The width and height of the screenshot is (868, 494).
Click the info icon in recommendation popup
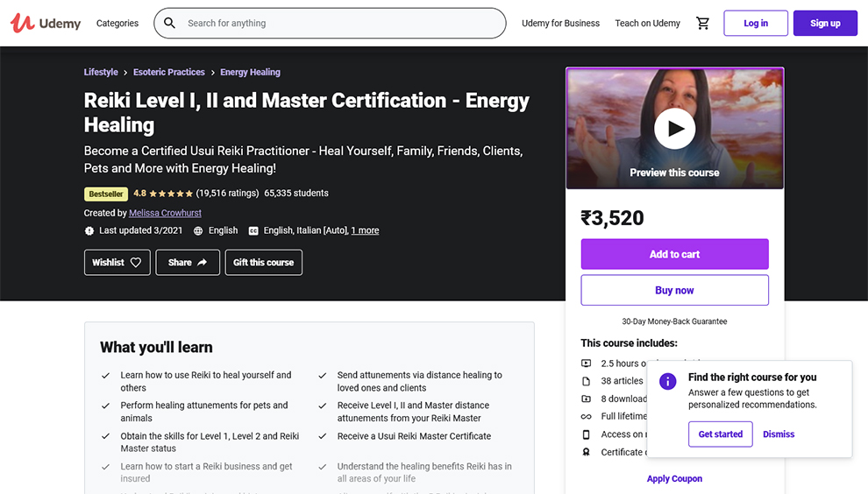point(667,381)
